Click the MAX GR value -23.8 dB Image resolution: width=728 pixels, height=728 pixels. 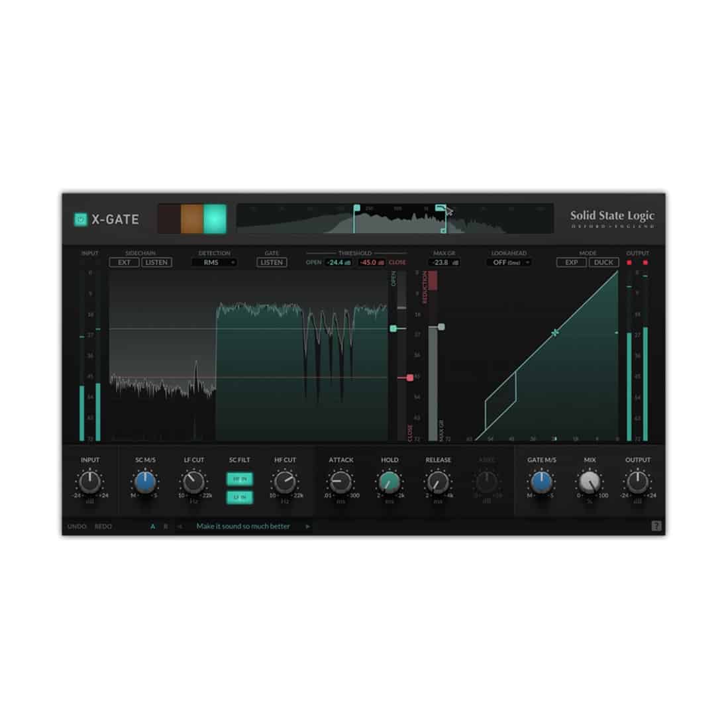coord(444,263)
